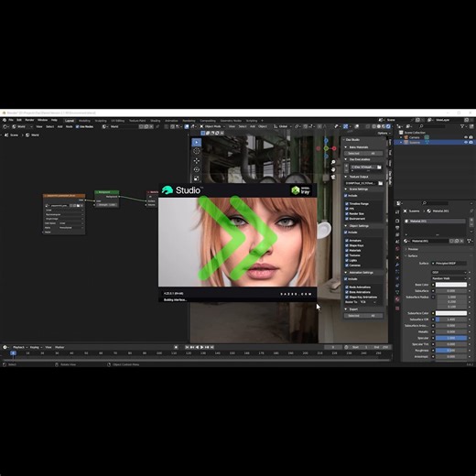Viewport: 476px width, 476px height.
Task: Open the Render menu
Action: (x=29, y=120)
